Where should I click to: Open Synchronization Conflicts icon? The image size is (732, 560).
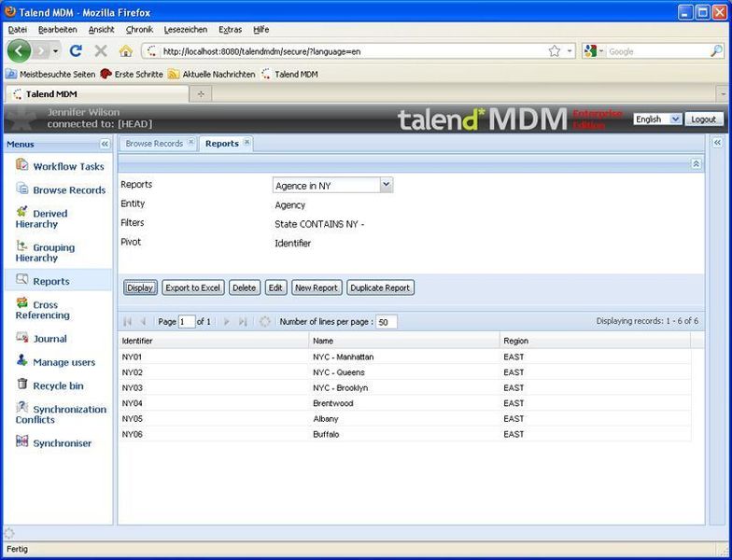[22, 407]
